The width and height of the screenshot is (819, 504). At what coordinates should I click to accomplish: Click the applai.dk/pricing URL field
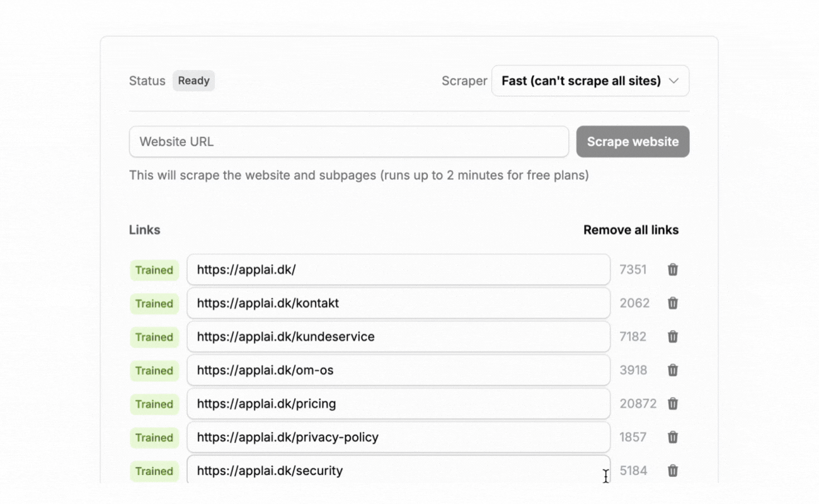(x=398, y=403)
